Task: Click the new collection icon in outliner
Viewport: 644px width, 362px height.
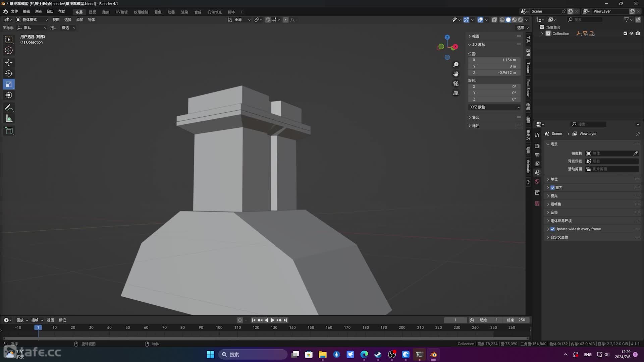Action: point(638,20)
